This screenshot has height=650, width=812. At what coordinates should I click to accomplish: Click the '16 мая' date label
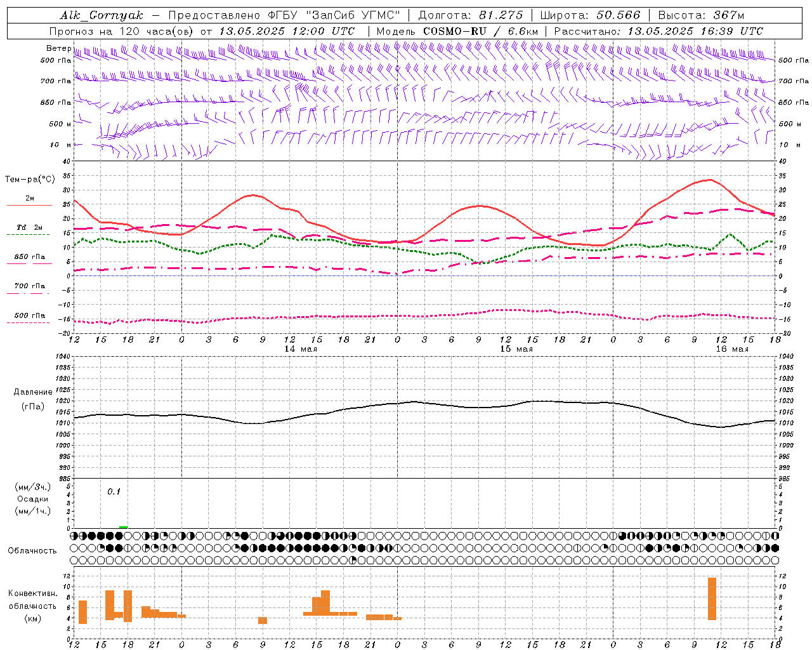point(732,349)
